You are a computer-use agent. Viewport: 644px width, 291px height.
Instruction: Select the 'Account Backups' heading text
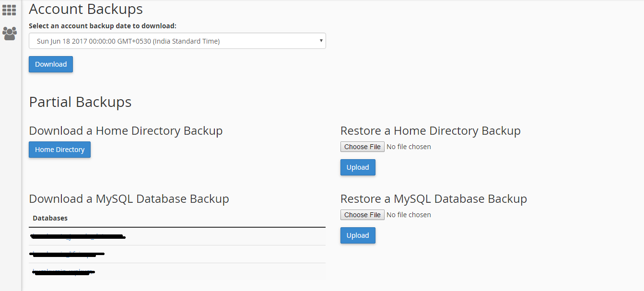[x=86, y=9]
